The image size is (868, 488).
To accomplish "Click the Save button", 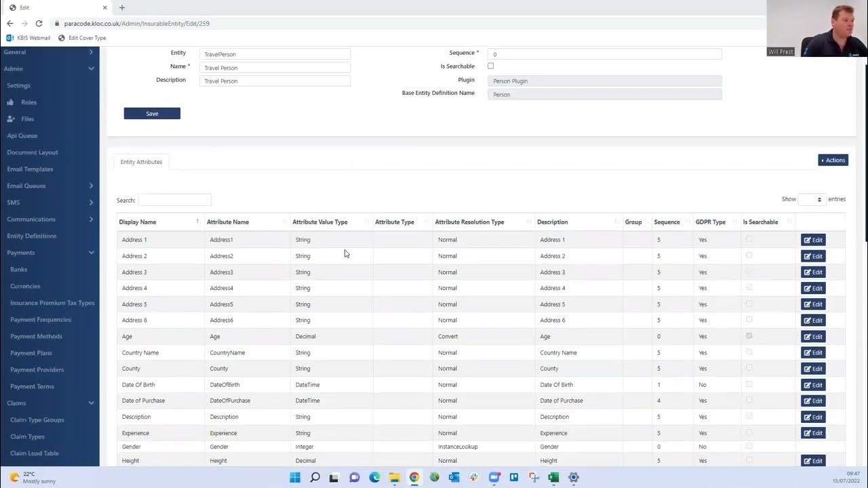I will [152, 113].
